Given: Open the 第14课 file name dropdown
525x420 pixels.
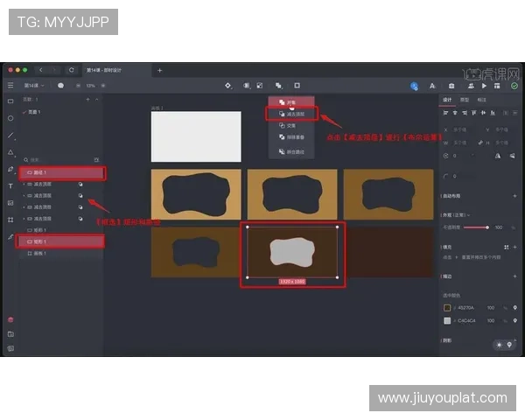Looking at the screenshot, I should tap(35, 86).
